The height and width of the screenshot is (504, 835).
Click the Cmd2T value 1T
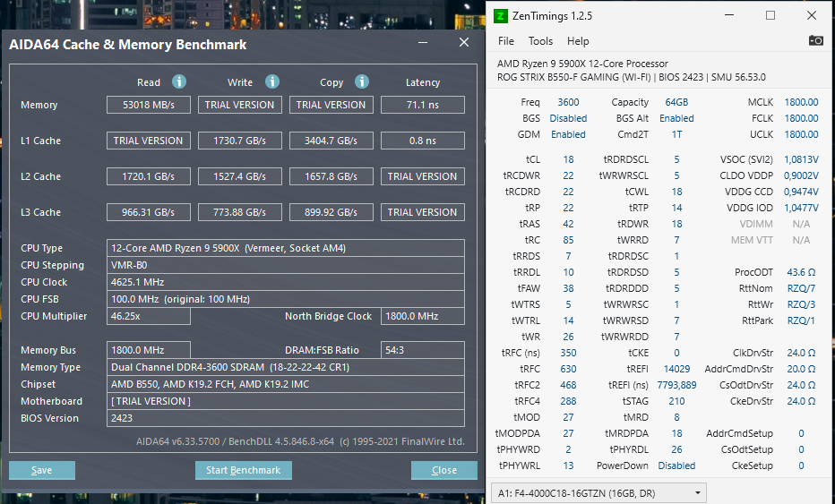[676, 134]
